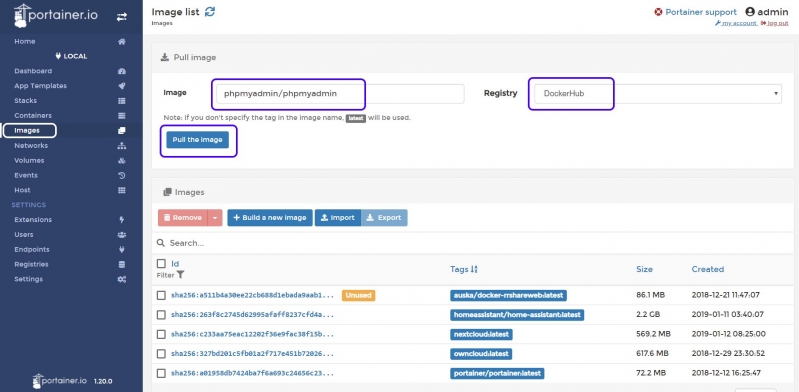Check the owncloud:latest image row checkbox
799x392 pixels.
(x=161, y=354)
